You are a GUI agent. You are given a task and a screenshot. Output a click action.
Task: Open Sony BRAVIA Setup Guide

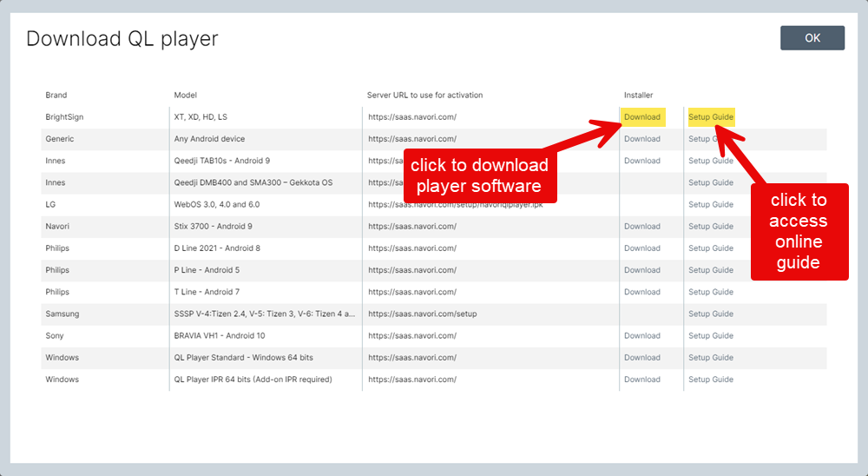(x=711, y=336)
